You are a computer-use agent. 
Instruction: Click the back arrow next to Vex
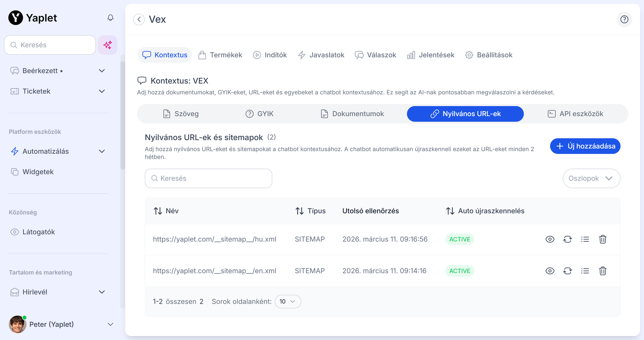click(139, 20)
